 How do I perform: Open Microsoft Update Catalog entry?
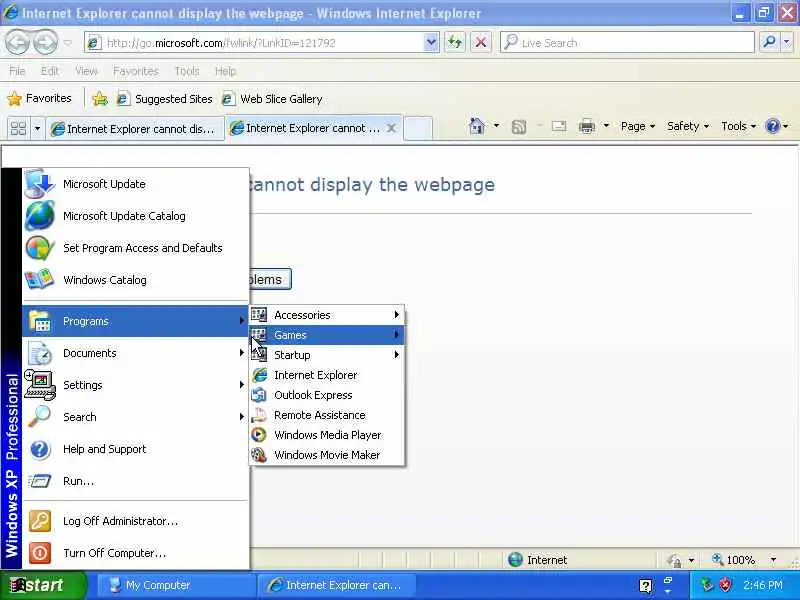click(136, 216)
